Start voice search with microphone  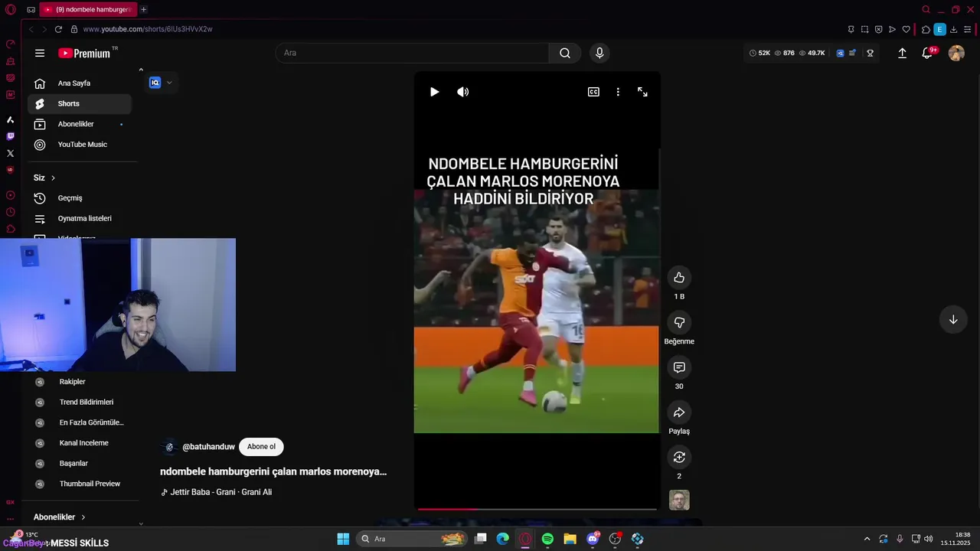tap(599, 53)
